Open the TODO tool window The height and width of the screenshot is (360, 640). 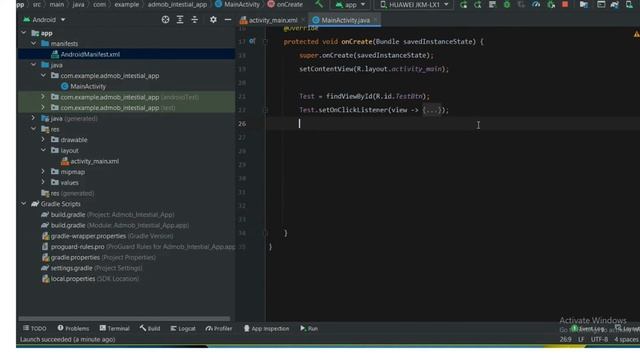point(35,328)
